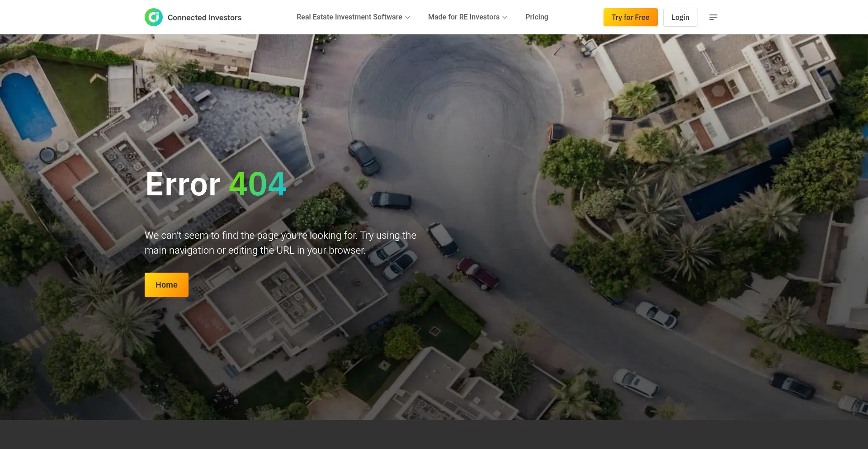The width and height of the screenshot is (868, 449).
Task: Expand chevron beside Made for RE Investors
Action: coord(505,18)
